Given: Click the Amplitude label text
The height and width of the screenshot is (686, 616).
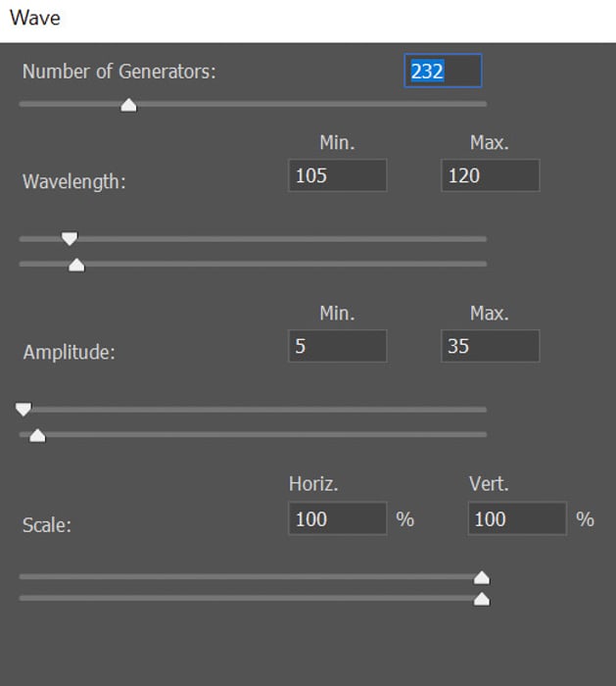Looking at the screenshot, I should pyautogui.click(x=69, y=353).
